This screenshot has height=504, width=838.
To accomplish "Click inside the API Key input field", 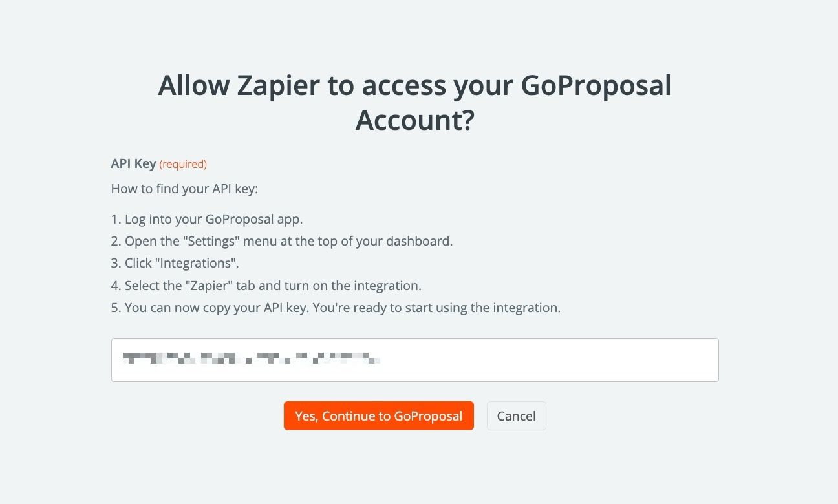I will 415,360.
